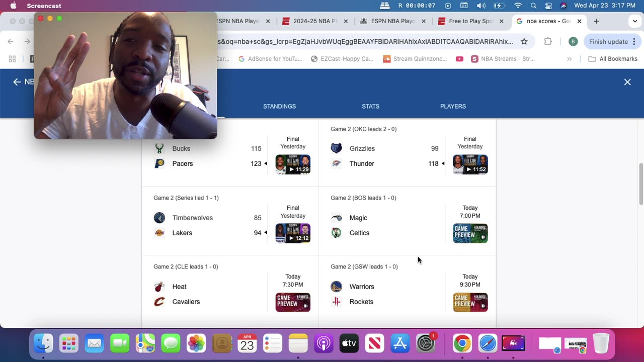Open Spotlight search in menu bar
644x362 pixels.
pos(533,6)
